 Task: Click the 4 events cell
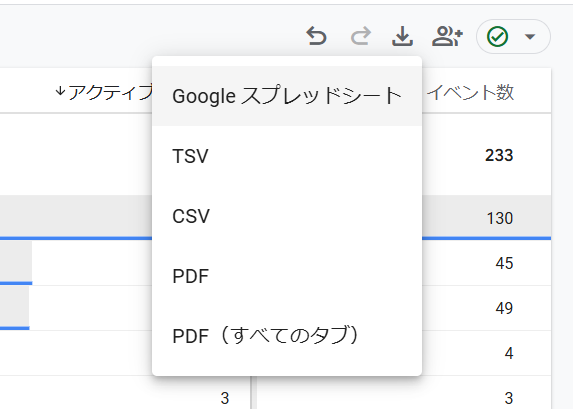pyautogui.click(x=509, y=353)
